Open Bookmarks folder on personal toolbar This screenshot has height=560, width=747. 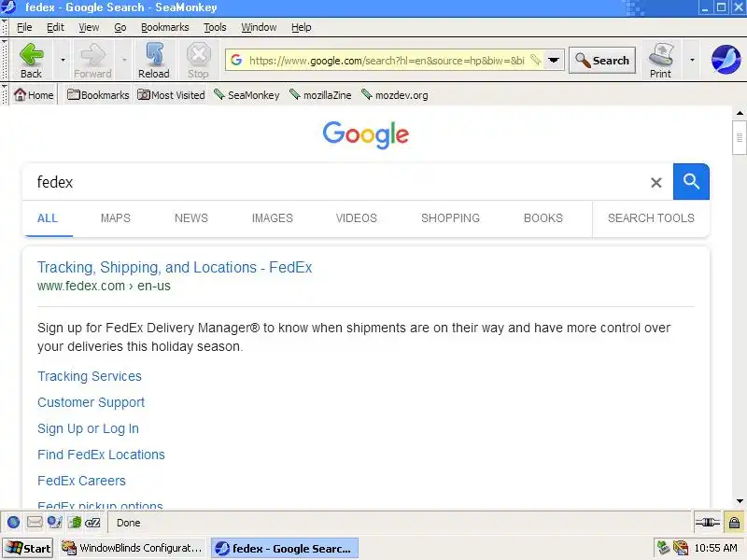(98, 95)
